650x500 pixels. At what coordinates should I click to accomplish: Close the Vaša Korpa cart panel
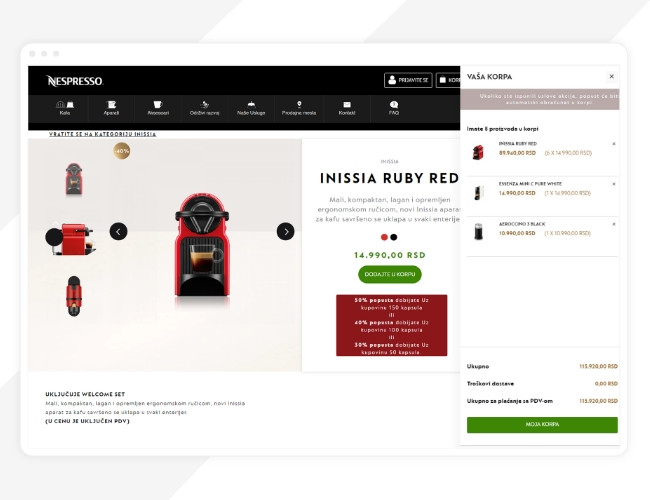(611, 76)
